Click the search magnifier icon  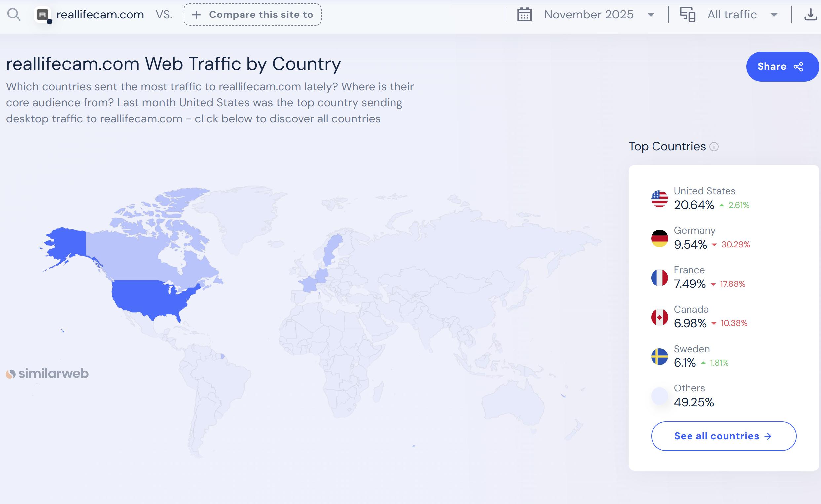pyautogui.click(x=14, y=15)
